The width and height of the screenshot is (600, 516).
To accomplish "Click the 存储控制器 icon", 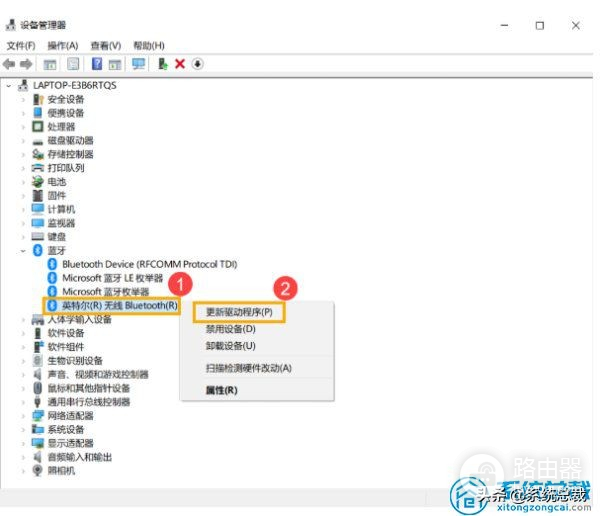I will pyautogui.click(x=38, y=154).
